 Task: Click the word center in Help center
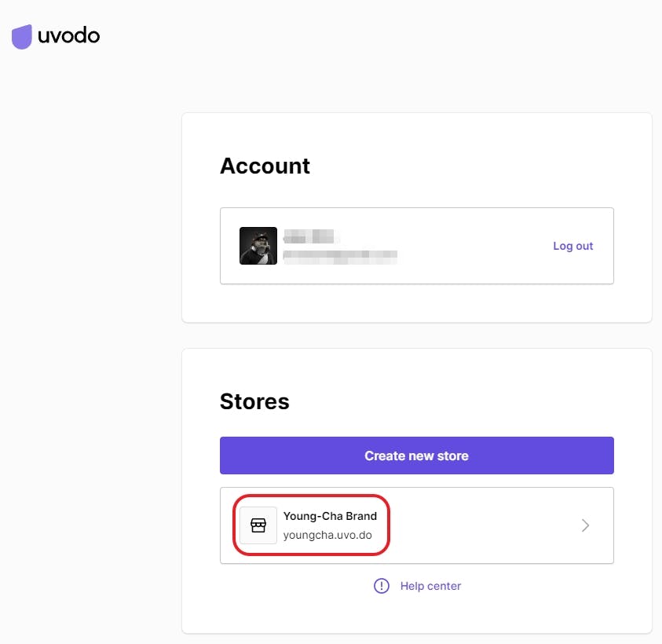444,586
